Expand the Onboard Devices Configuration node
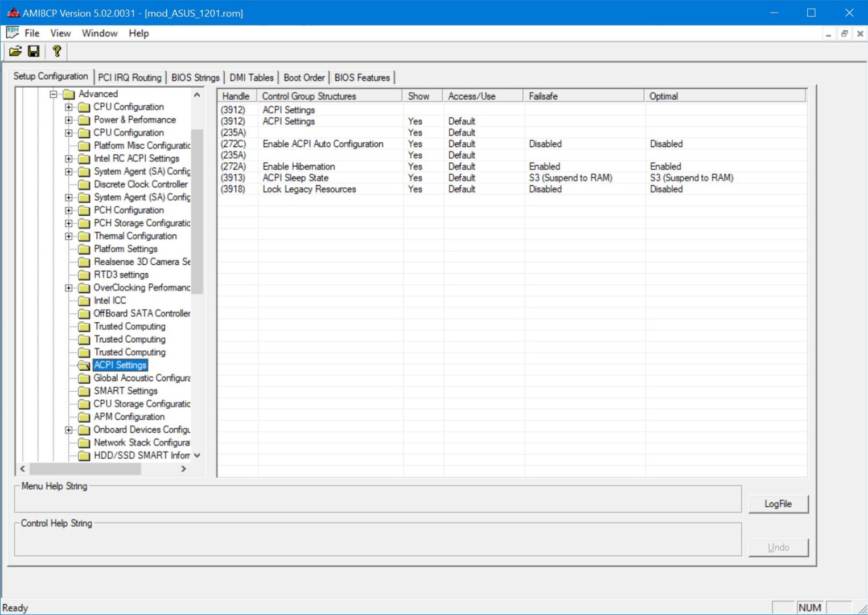The height and width of the screenshot is (615, 868). (69, 430)
